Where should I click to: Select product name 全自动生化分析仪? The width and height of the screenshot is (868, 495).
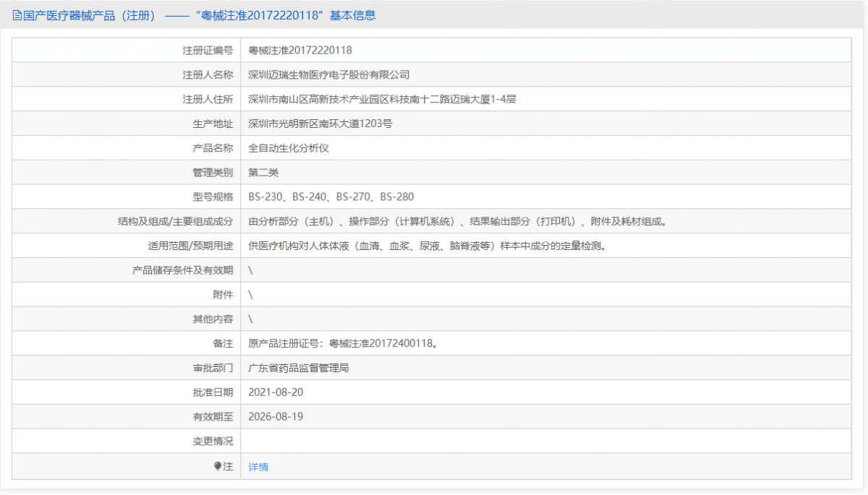coord(289,148)
